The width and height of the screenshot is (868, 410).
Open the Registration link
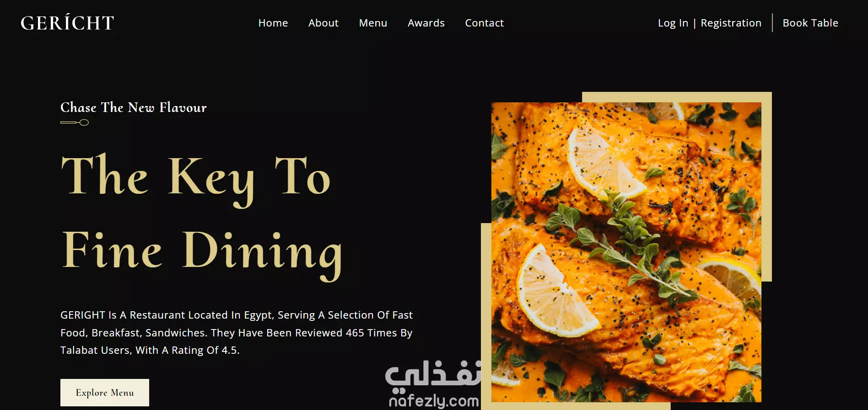(731, 23)
